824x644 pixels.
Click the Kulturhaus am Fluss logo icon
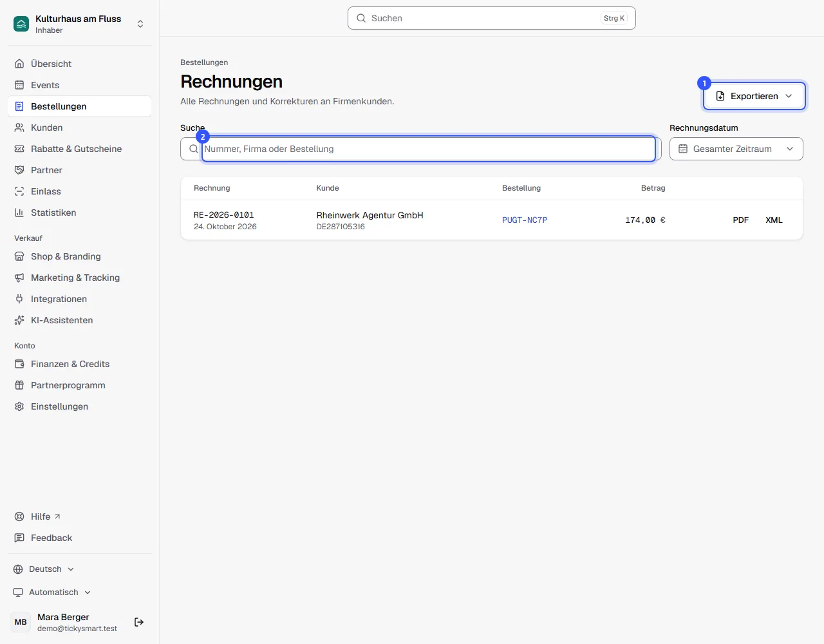21,24
